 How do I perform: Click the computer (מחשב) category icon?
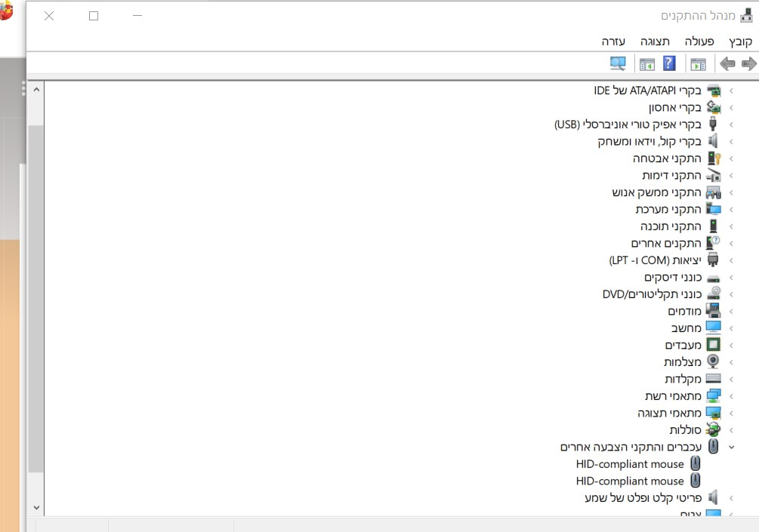point(714,328)
